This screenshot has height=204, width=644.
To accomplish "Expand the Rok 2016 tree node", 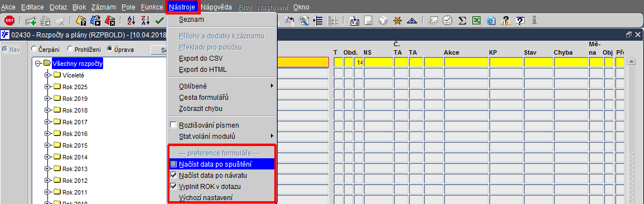I will pos(47,134).
